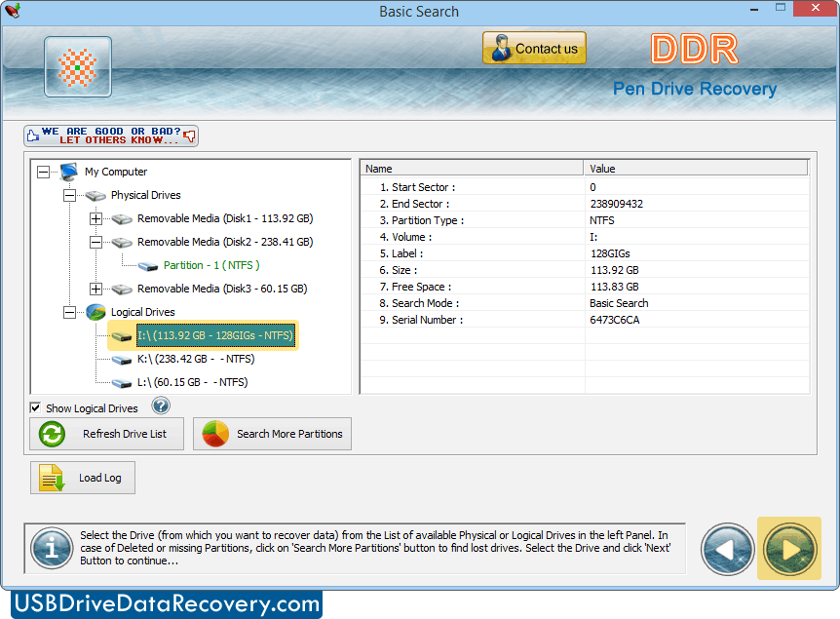
Task: Expand Removable Media Disk3 node
Action: [95, 289]
